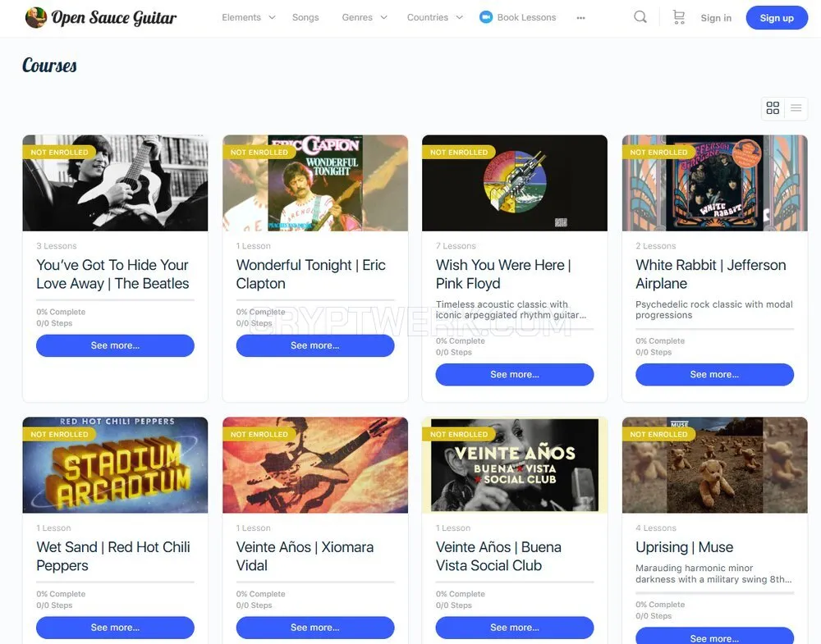
Task: Open the search magnifier icon
Action: click(x=640, y=17)
